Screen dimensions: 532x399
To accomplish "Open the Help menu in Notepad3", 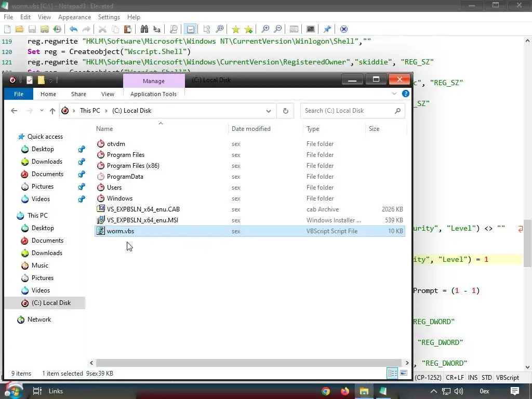I will coord(134,17).
